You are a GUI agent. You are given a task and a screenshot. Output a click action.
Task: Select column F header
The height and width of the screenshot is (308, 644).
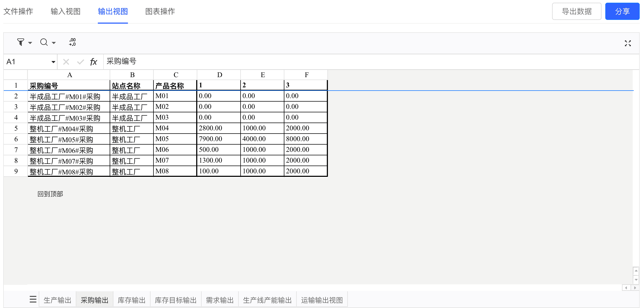[306, 75]
